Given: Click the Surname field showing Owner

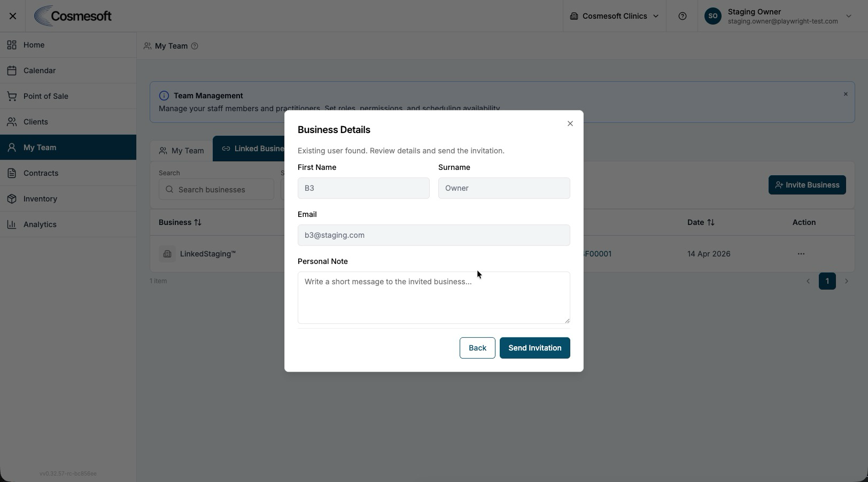Looking at the screenshot, I should [x=504, y=188].
